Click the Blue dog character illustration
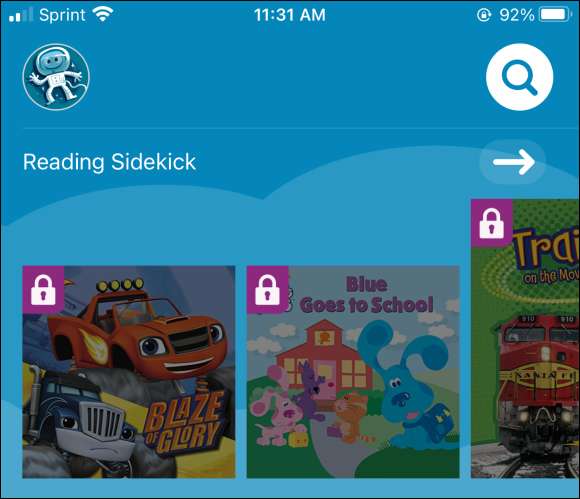Screen dimensions: 580x499 click(405, 383)
